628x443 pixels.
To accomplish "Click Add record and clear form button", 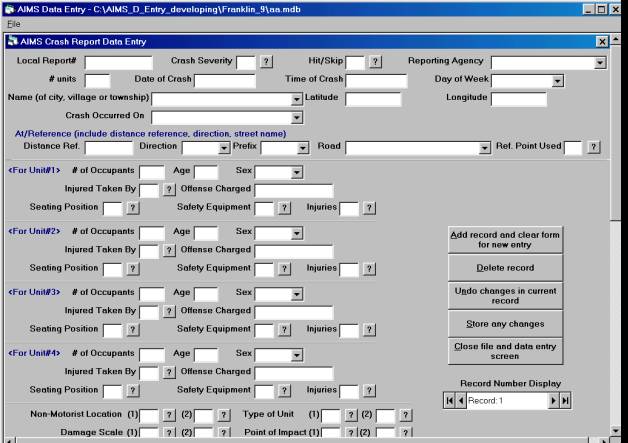I will 505,240.
